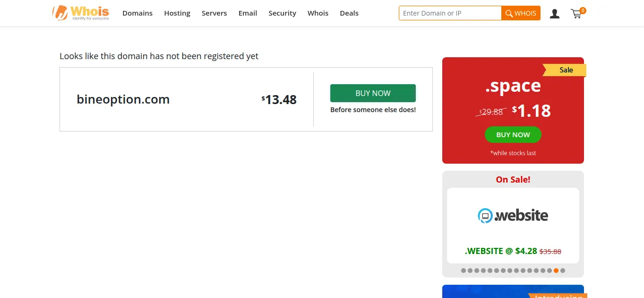The image size is (644, 298).
Task: Buy bineoption.com with green BUY NOW
Action: (373, 93)
